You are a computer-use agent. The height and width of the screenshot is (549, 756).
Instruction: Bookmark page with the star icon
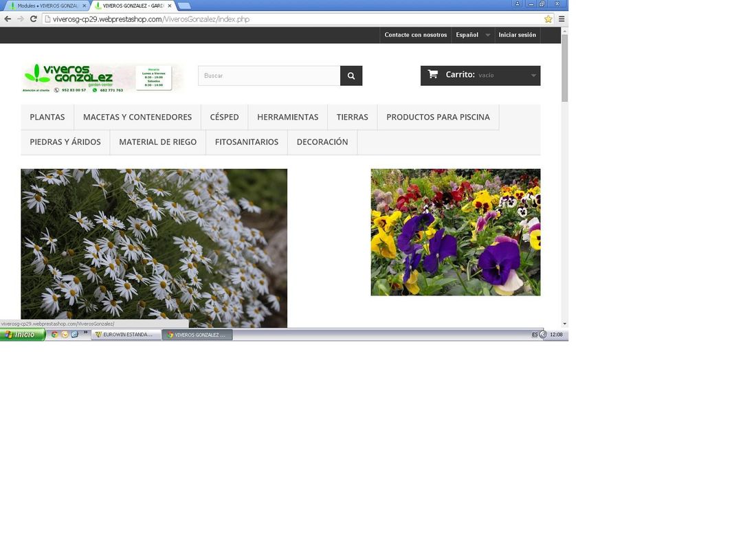click(548, 19)
